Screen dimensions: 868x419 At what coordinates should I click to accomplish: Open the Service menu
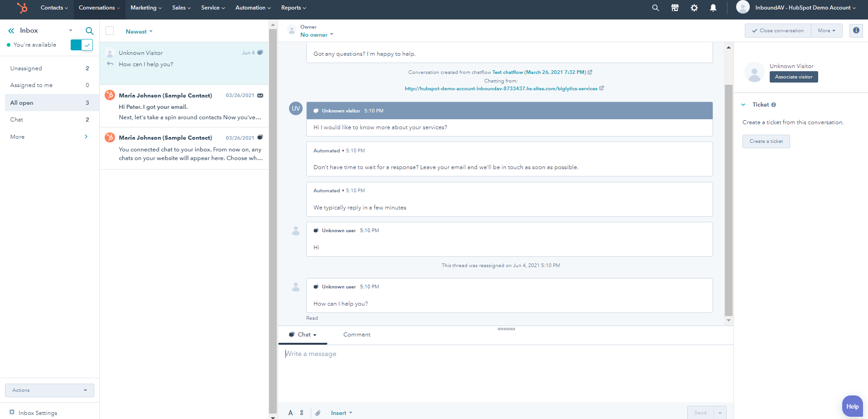click(213, 8)
